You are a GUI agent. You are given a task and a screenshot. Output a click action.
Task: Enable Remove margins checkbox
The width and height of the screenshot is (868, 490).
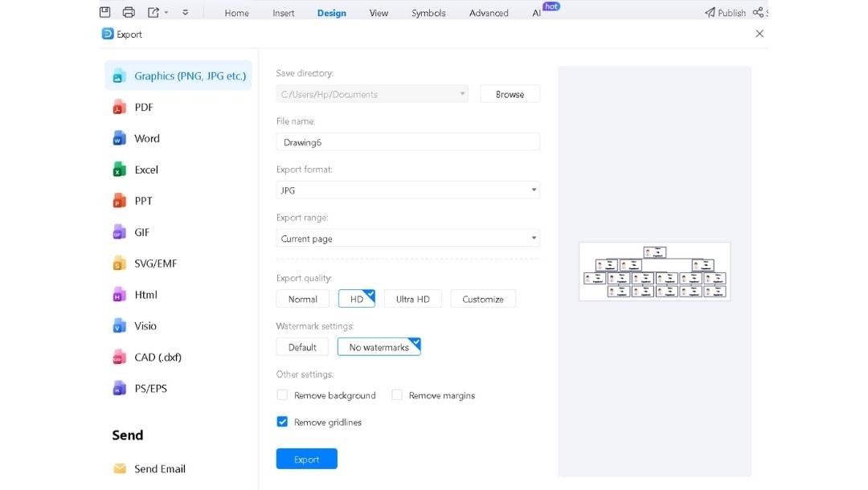click(397, 395)
